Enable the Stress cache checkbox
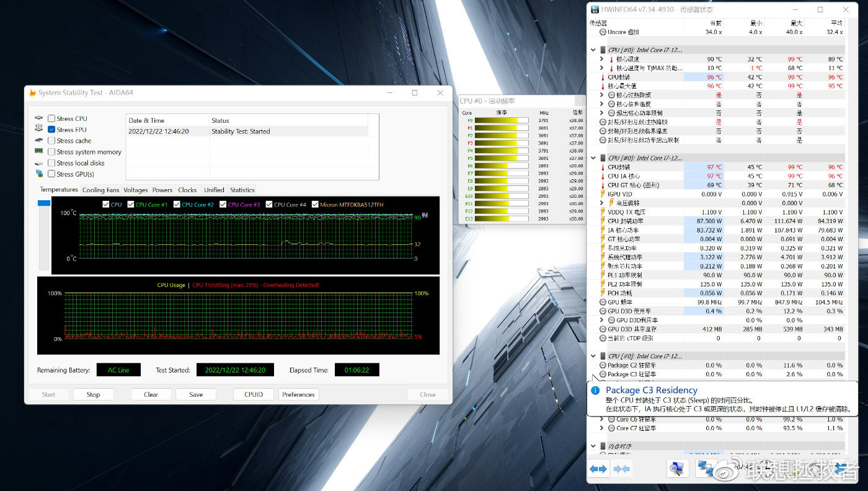 51,141
